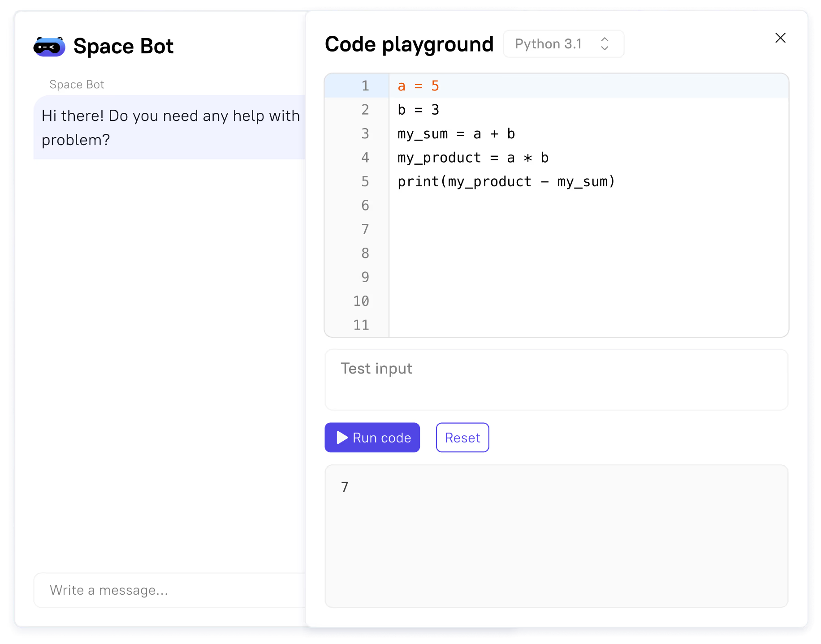Image resolution: width=821 pixels, height=644 pixels.
Task: Click the my_sum assignment line
Action: pos(456,134)
